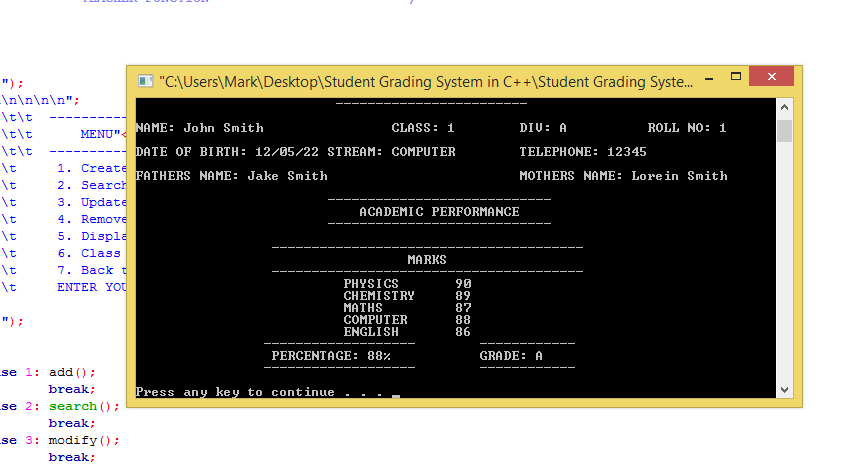The image size is (865, 469).
Task: Click 'ENTER YOU' line in code editor
Action: [x=92, y=287]
